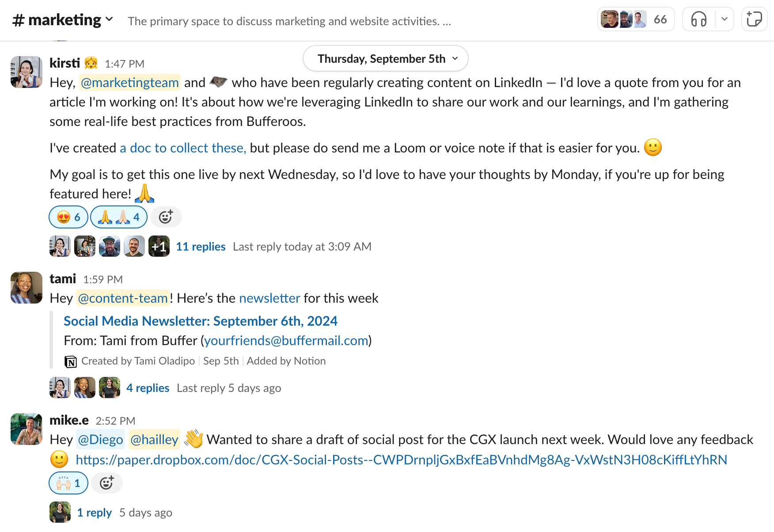Add a reaction to mike.e's message

(106, 483)
